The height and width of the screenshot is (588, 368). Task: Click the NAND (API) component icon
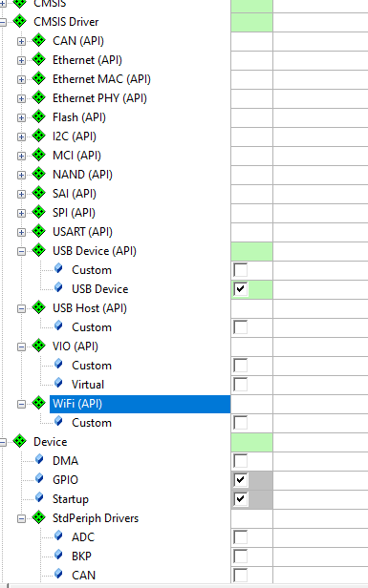[38, 174]
